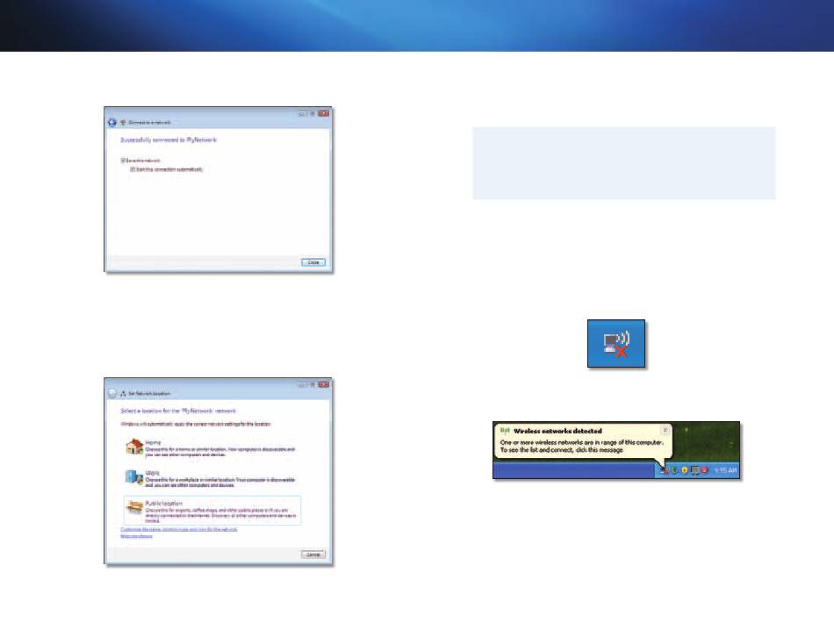
Task: Open Customize the name, location type link
Action: [x=179, y=529]
